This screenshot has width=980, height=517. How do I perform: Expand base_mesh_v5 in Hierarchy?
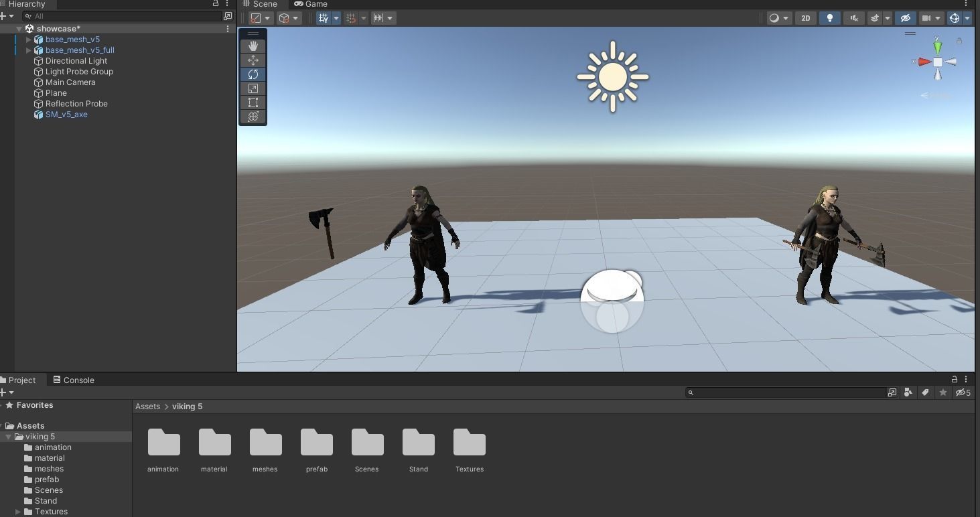click(x=28, y=40)
